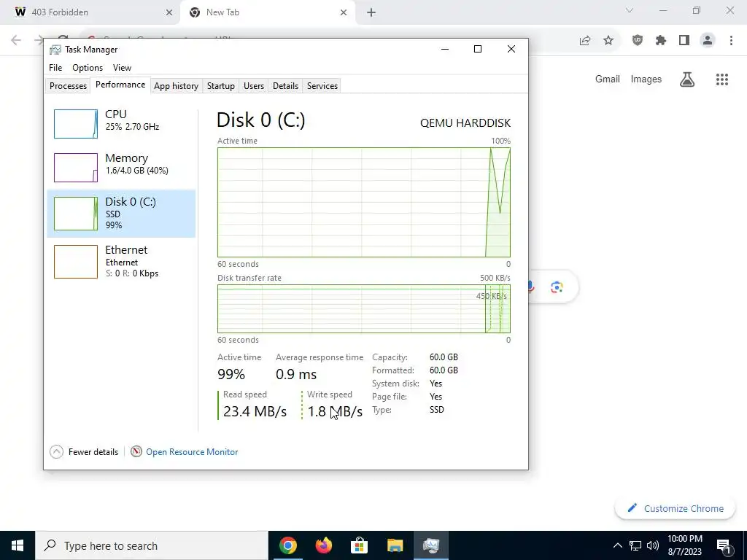This screenshot has height=560, width=747.
Task: Open Chrome from the taskbar
Action: click(287, 545)
